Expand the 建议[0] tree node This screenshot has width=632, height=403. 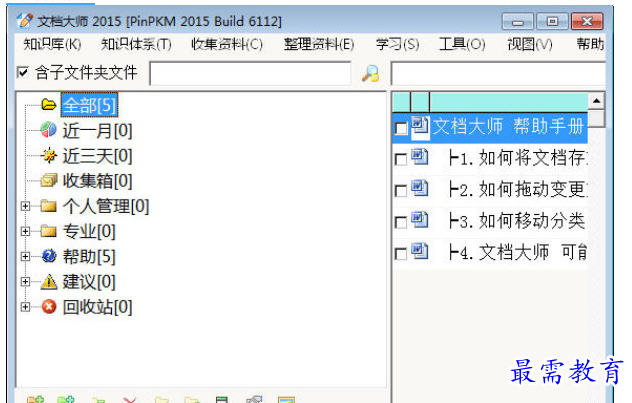(x=25, y=282)
